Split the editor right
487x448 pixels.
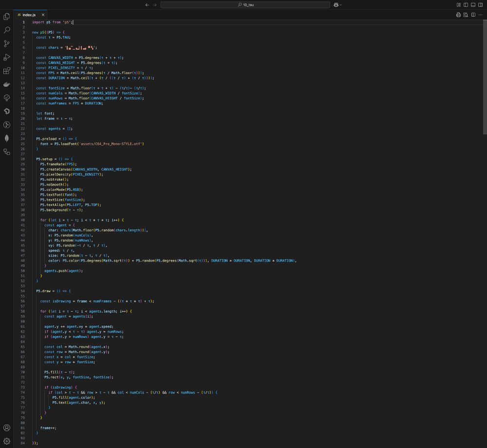pos(473,15)
